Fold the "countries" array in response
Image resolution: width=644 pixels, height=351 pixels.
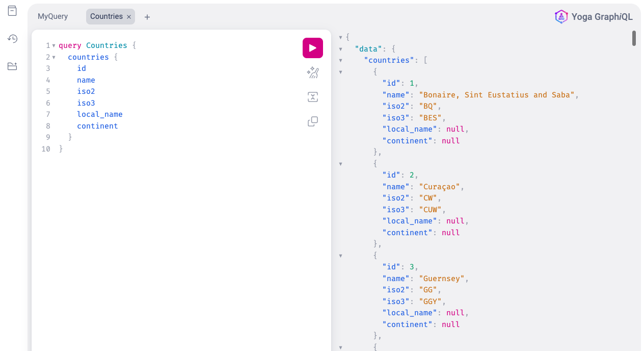(341, 60)
